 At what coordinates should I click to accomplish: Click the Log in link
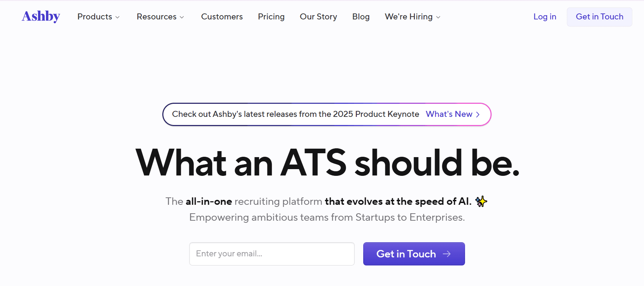(545, 17)
